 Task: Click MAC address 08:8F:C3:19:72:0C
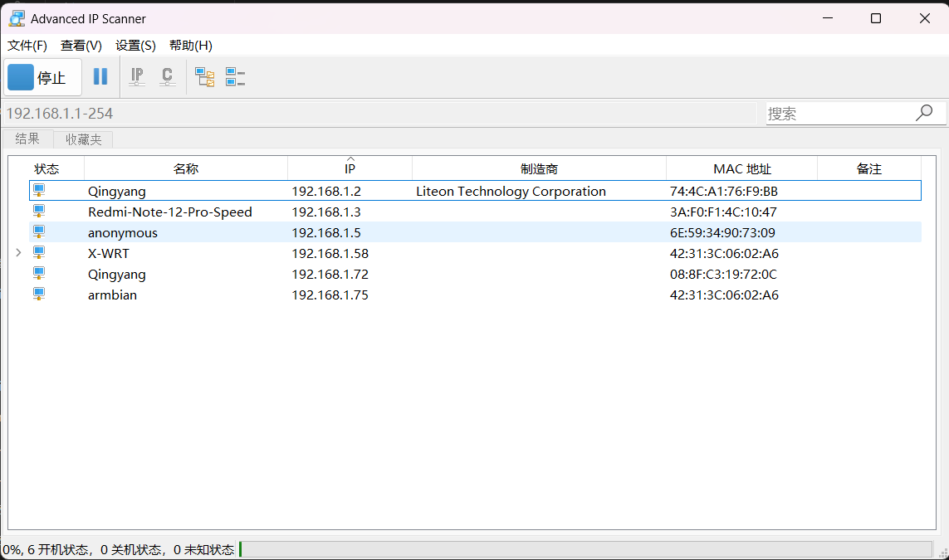click(x=723, y=275)
